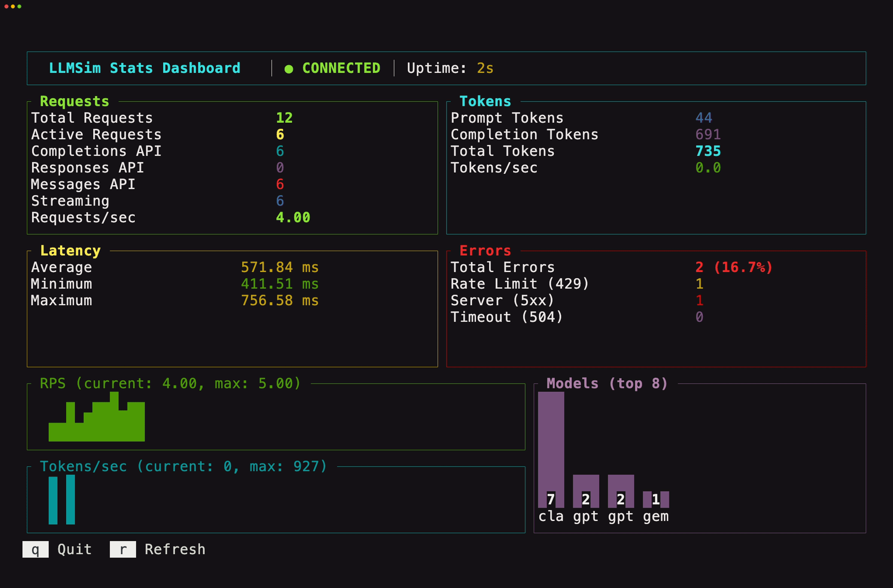Click the Maximum latency 756.58 ms
This screenshot has width=893, height=588.
[x=280, y=300]
